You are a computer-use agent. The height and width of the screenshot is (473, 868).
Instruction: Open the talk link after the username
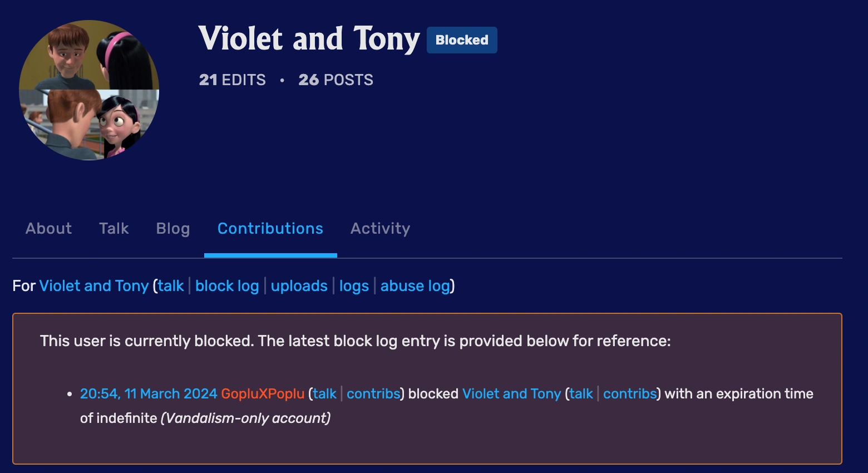170,285
